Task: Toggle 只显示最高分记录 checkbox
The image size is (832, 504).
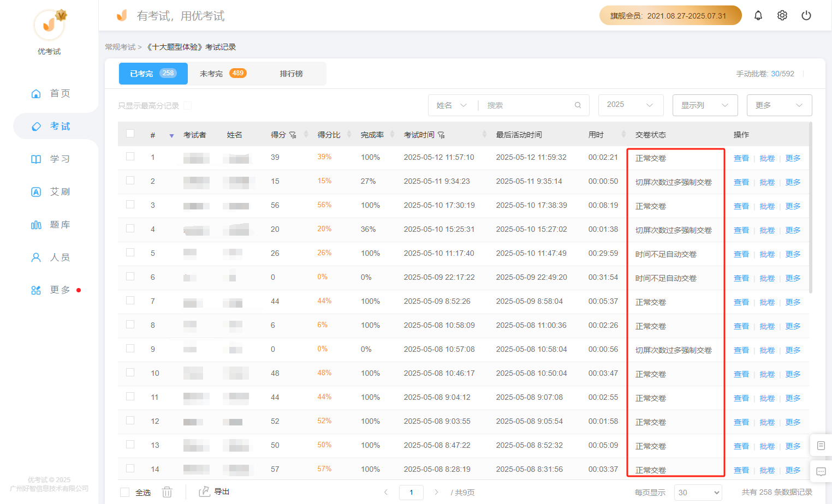Action: click(188, 105)
